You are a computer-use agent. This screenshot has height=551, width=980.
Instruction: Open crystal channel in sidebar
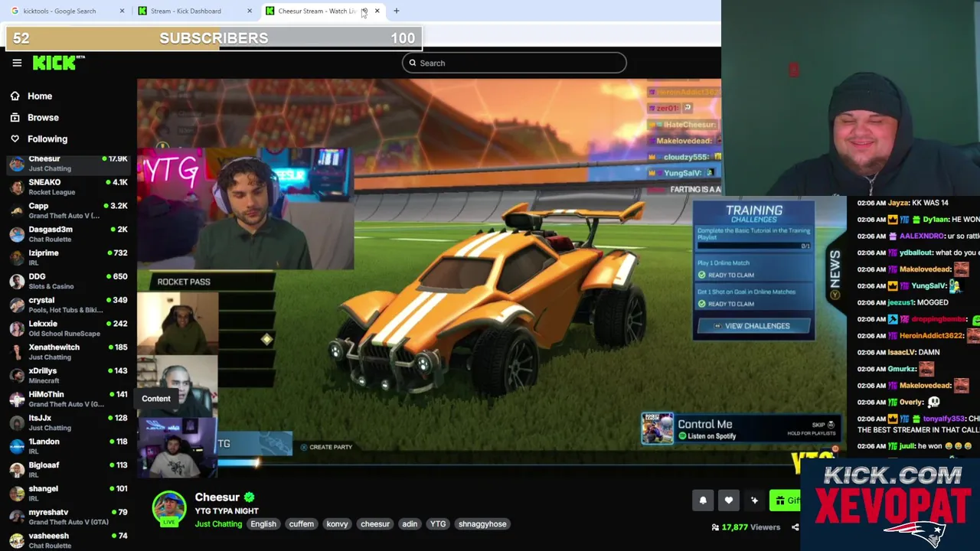point(68,305)
